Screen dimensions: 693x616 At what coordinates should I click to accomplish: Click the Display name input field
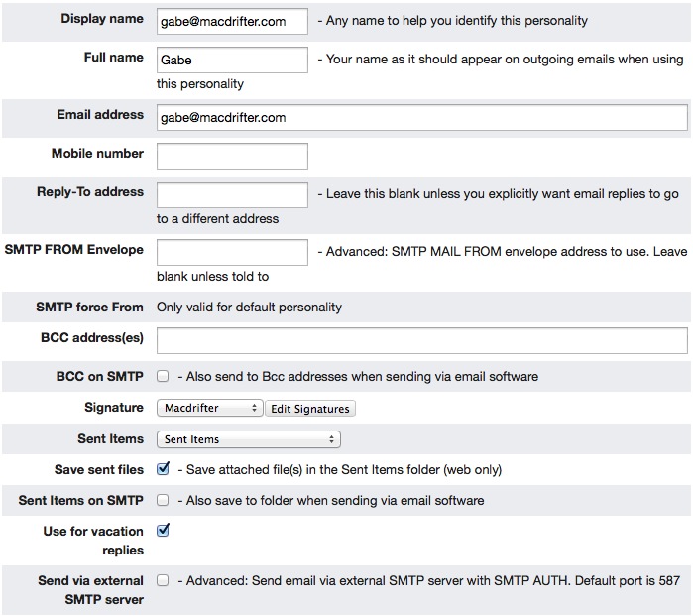point(232,21)
